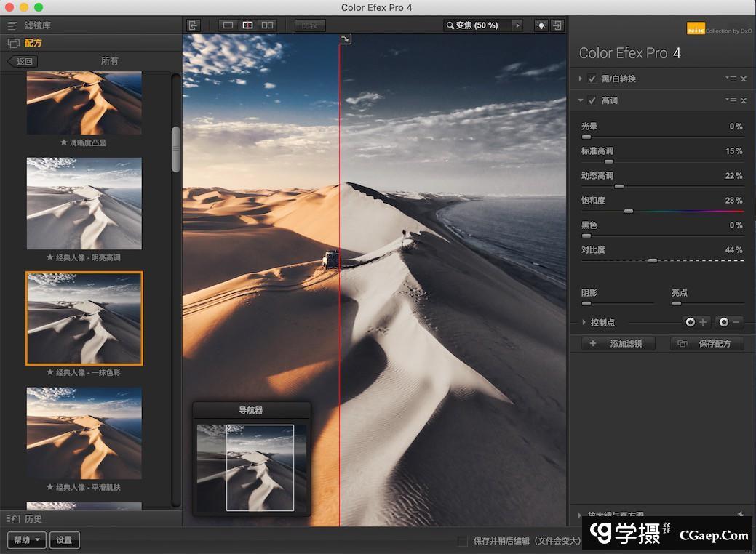Hide the left panel using toolbar icon
This screenshot has height=554, width=756.
[193, 25]
